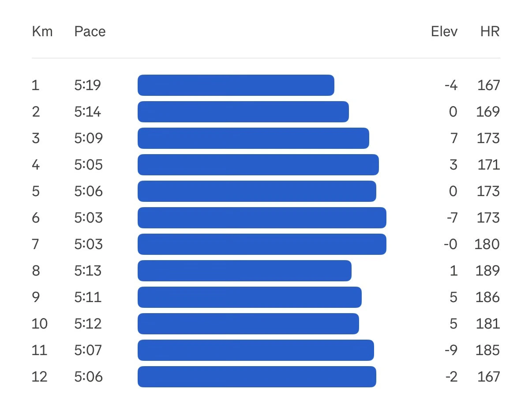Click the pace bar for km 6

(x=262, y=218)
